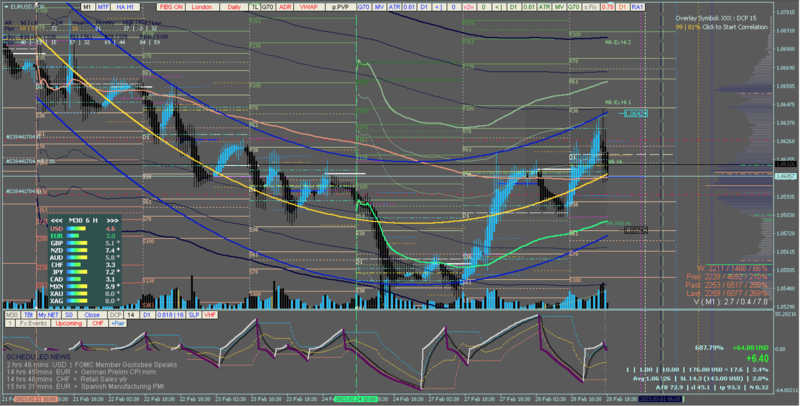Click the red 0.78 value button
This screenshot has height=406, width=800.
[x=607, y=7]
